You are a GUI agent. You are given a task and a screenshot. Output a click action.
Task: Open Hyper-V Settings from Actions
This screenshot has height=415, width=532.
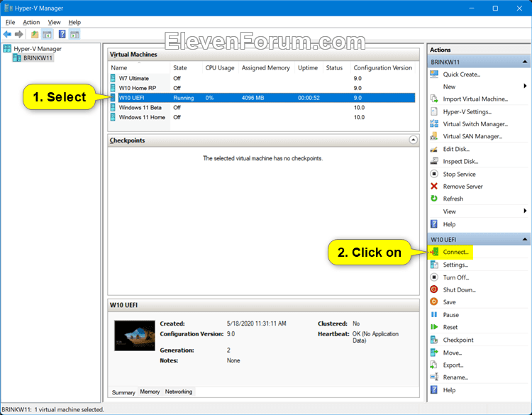[467, 111]
